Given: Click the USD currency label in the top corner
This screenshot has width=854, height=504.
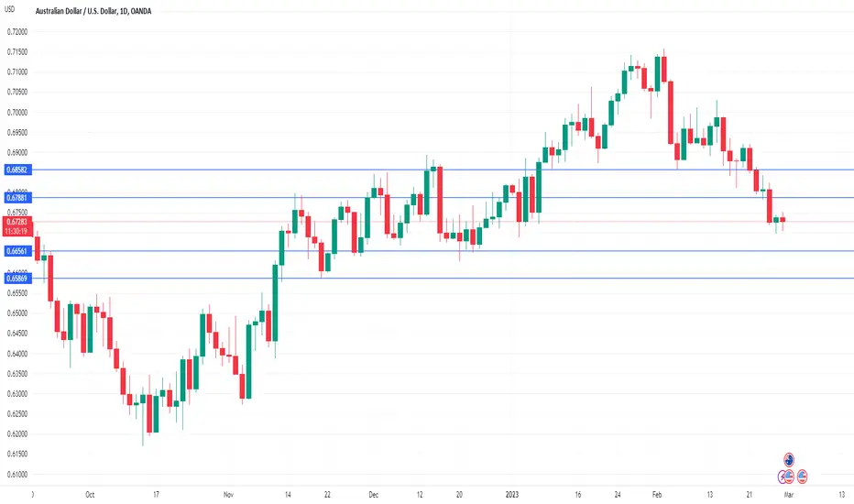Looking at the screenshot, I should point(10,10).
